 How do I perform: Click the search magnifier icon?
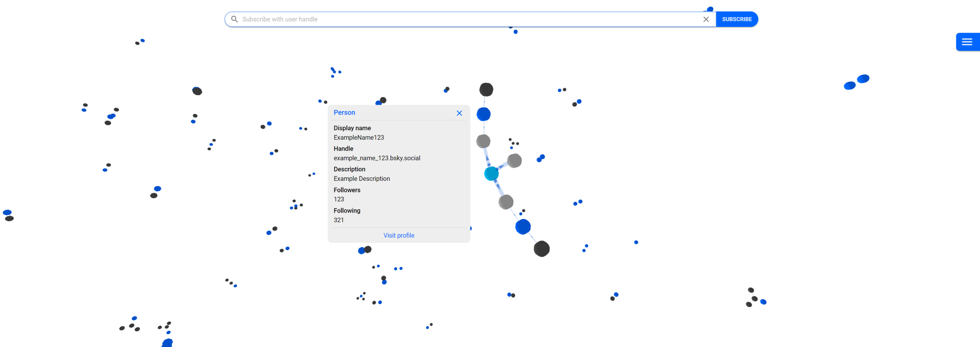[x=234, y=19]
